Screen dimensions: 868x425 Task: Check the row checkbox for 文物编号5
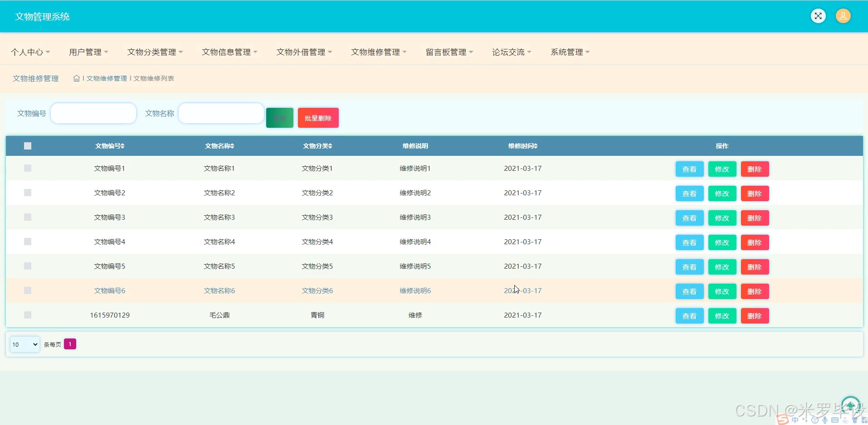pos(28,266)
